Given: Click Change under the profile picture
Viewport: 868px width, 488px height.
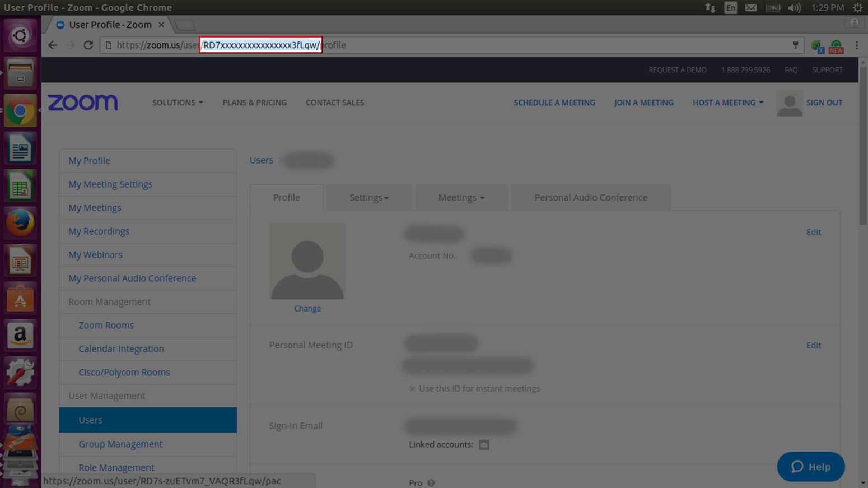Looking at the screenshot, I should pos(307,309).
